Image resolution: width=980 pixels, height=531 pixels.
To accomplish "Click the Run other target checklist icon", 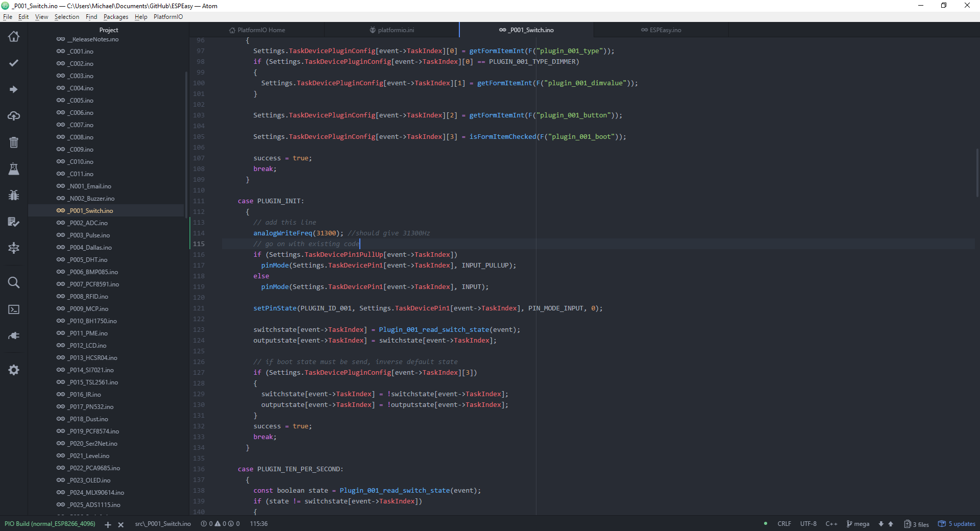I will pos(14,222).
